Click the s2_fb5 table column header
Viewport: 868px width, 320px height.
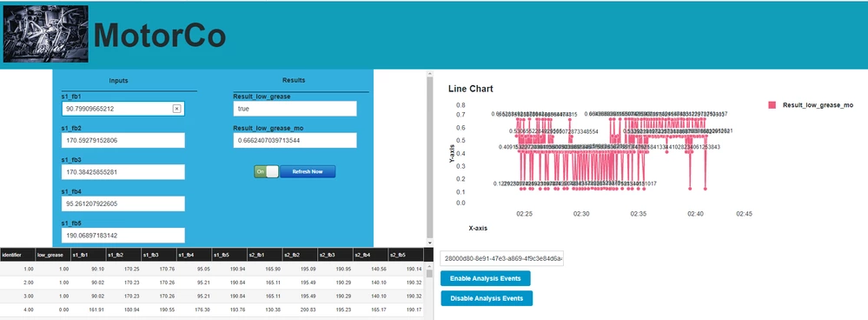point(406,255)
